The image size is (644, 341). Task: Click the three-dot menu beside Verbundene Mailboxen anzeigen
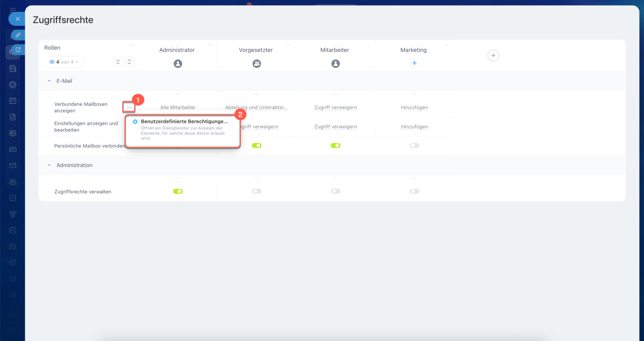pyautogui.click(x=129, y=107)
